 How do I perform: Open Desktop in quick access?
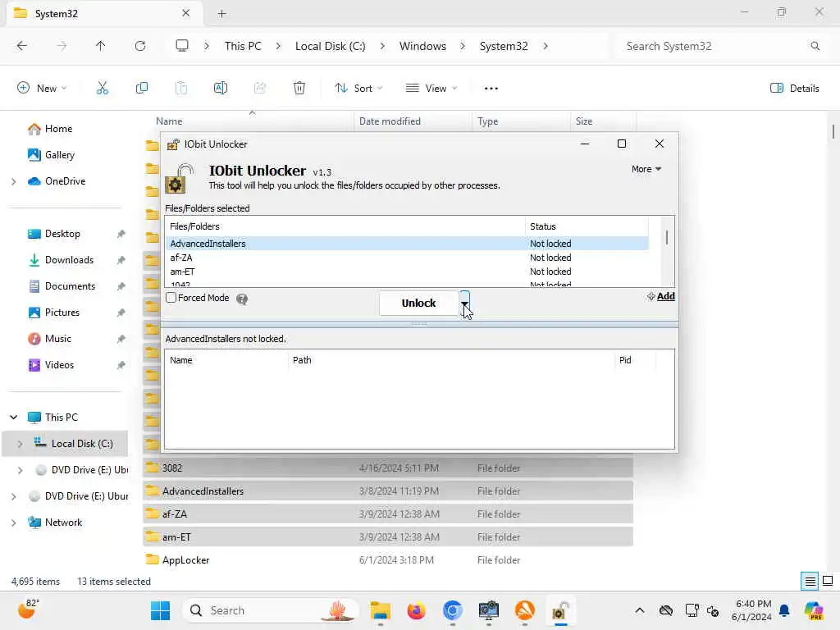pyautogui.click(x=62, y=234)
